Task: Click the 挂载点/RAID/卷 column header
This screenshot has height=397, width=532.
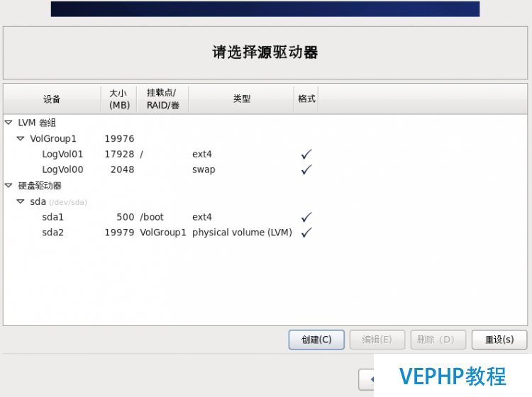Action: (162, 99)
